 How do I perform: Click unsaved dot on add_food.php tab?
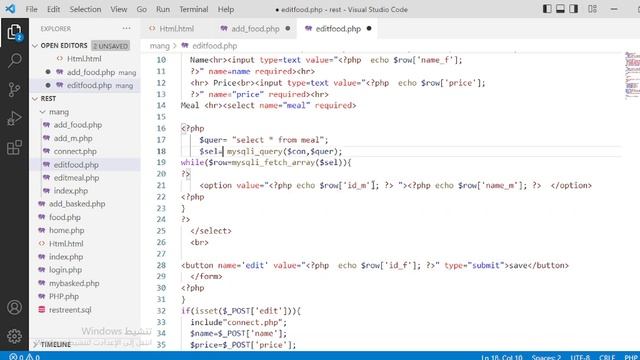(x=288, y=29)
